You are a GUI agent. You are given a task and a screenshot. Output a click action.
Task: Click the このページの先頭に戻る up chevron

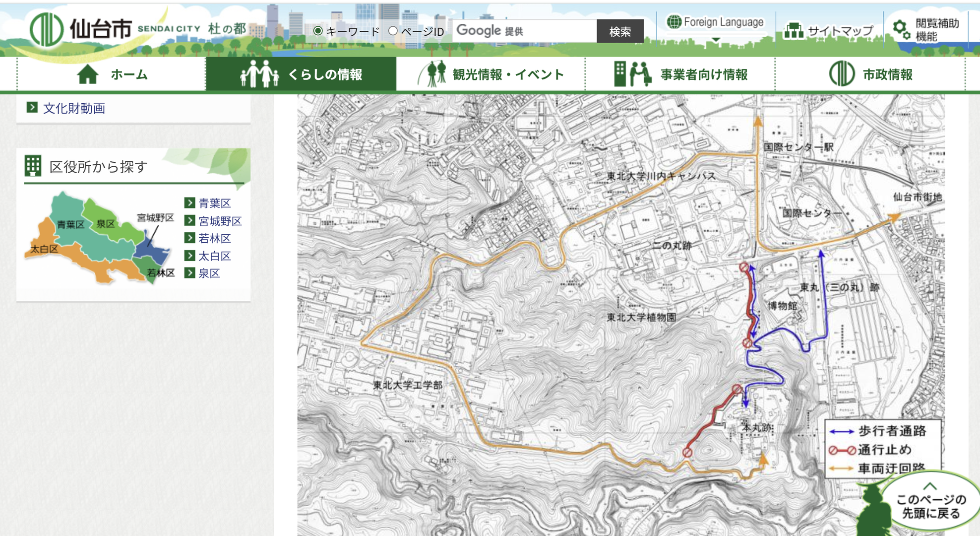[930, 486]
